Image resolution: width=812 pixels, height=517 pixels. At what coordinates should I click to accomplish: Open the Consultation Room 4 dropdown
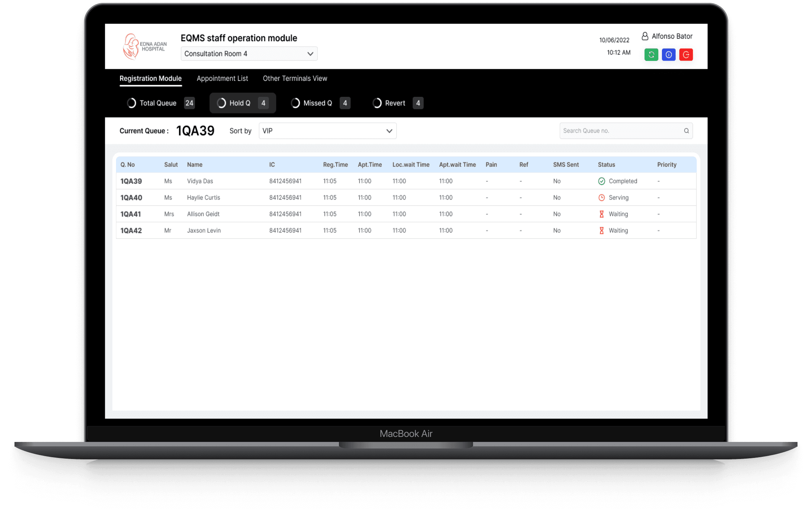click(x=249, y=54)
